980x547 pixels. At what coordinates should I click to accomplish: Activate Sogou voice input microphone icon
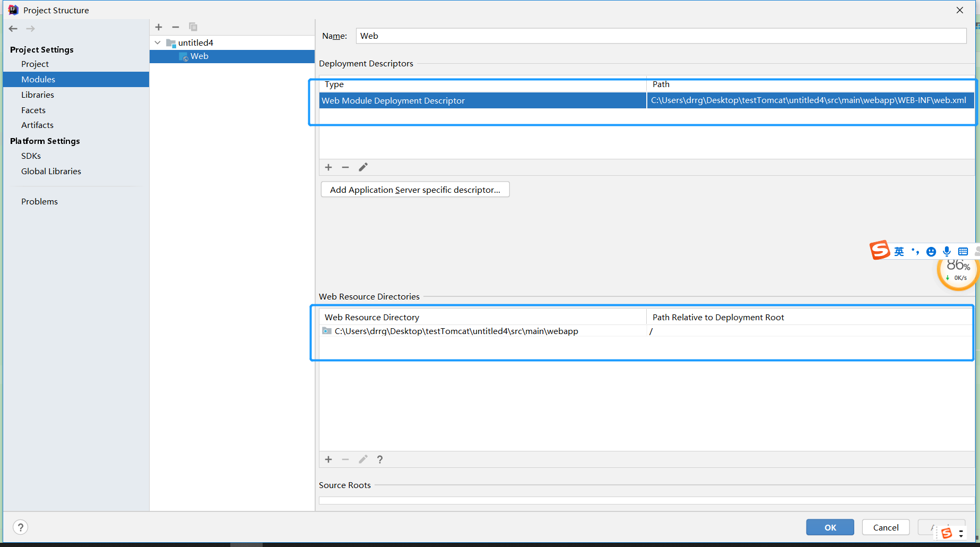pyautogui.click(x=947, y=251)
